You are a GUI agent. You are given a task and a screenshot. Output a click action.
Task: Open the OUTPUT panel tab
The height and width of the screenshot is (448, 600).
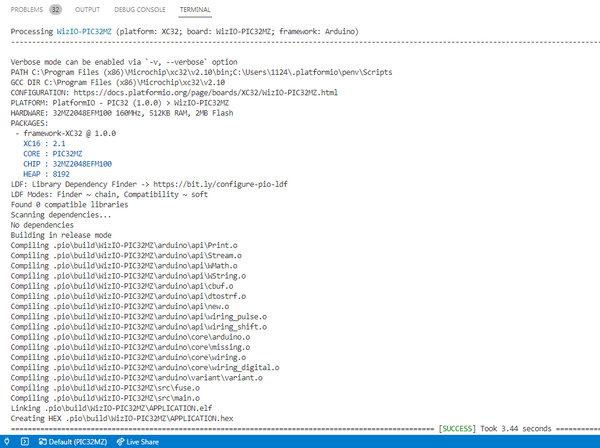87,10
